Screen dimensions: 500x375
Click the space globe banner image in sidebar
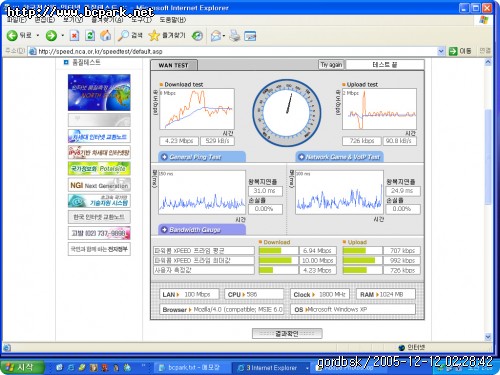pyautogui.click(x=99, y=92)
